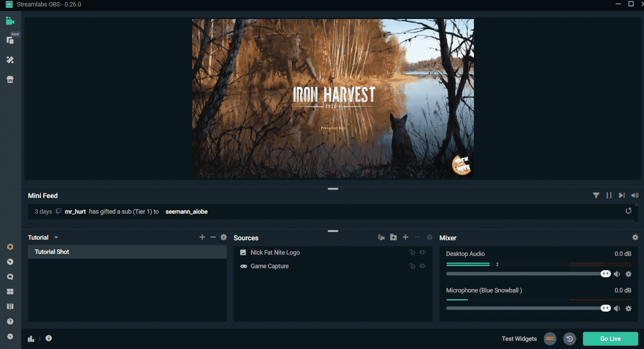Click the Nick Fat Nite logo in the preview

462,165
